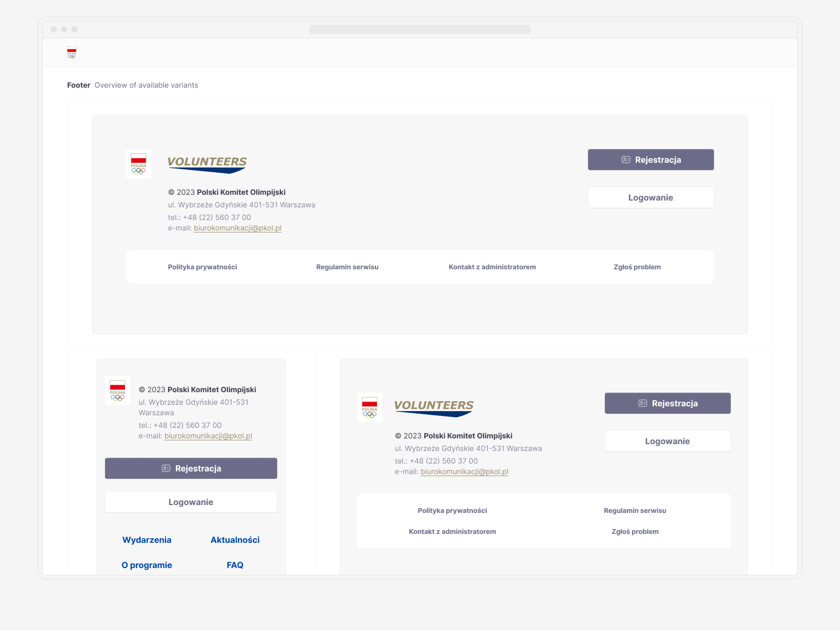Screen dimensions: 840x630
Task: Click Zgłoś problem link in the top footer
Action: [637, 267]
